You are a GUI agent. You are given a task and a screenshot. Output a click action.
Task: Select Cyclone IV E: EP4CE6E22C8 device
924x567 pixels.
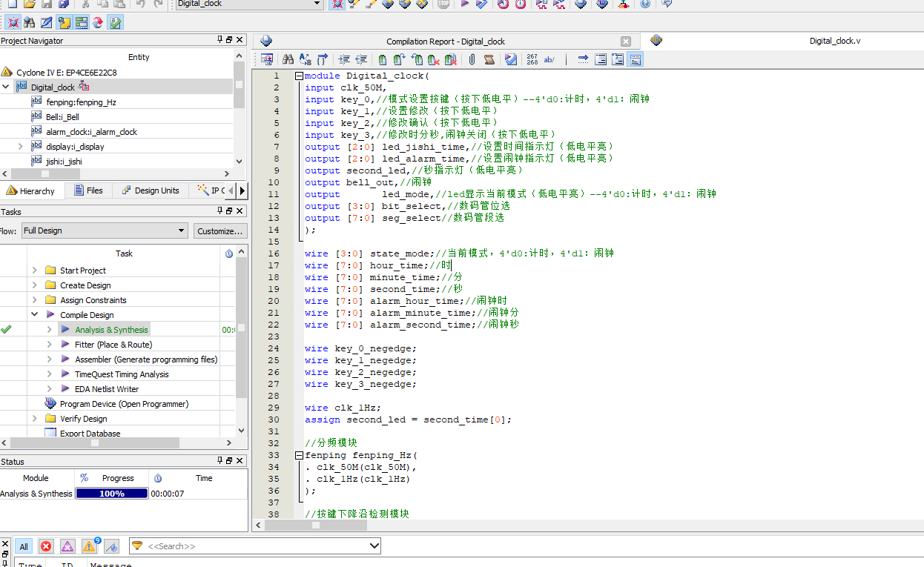pyautogui.click(x=66, y=73)
